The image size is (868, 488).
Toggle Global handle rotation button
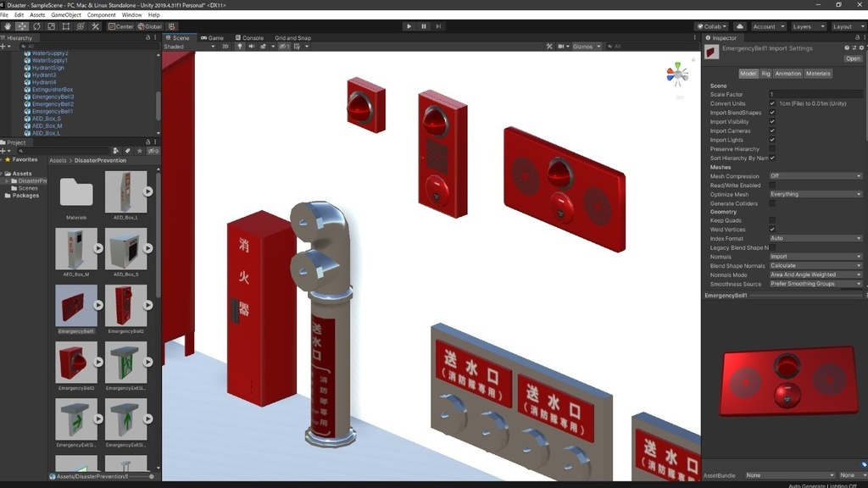[x=149, y=26]
